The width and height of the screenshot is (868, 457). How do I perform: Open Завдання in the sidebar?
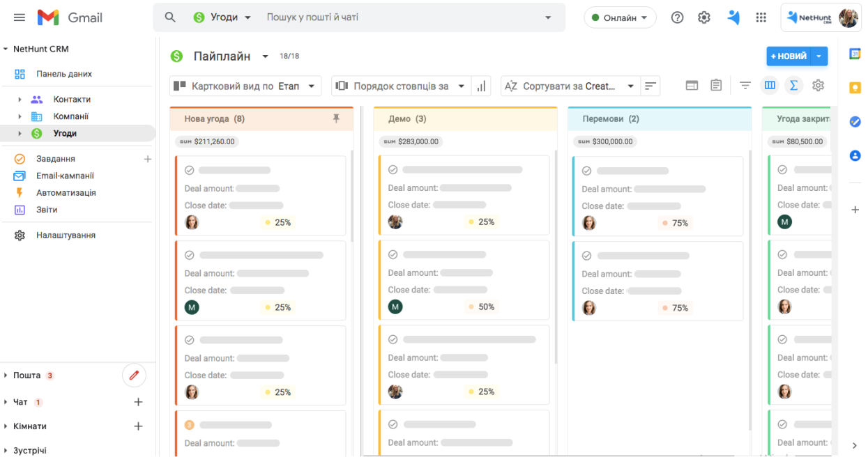(x=56, y=159)
